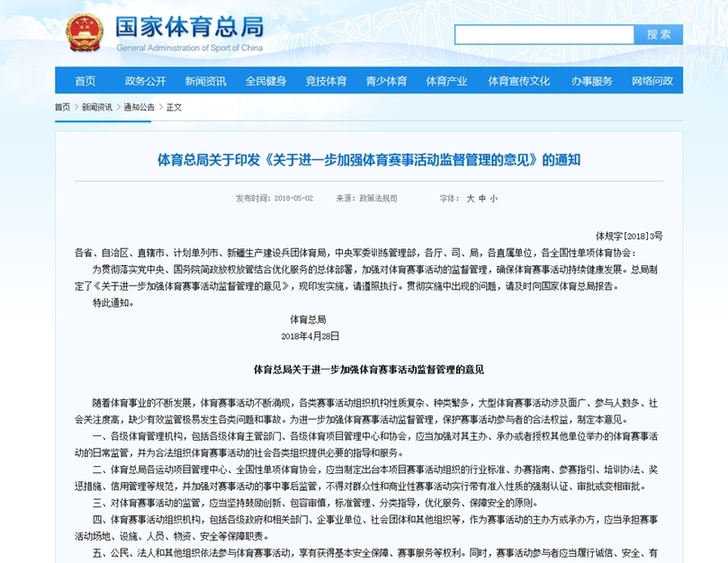Open the 体育产业 menu item
Screen dimensions: 728x563
click(446, 81)
